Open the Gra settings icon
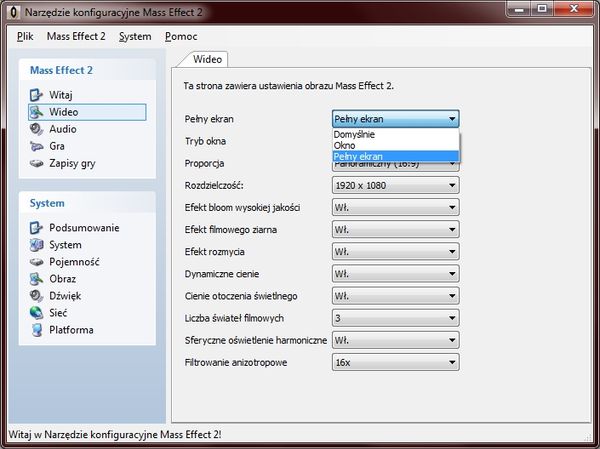Image resolution: width=600 pixels, height=449 pixels. click(x=37, y=146)
